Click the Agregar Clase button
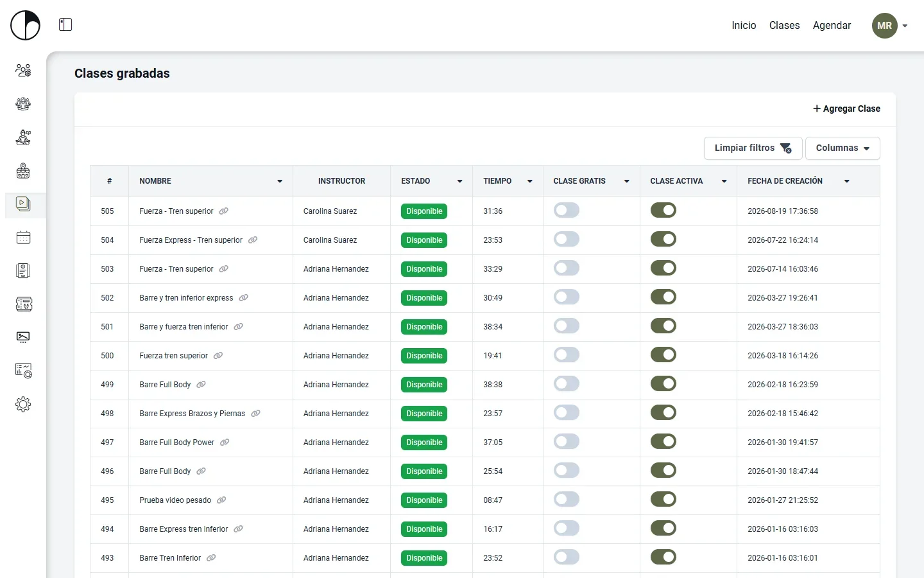This screenshot has width=924, height=578. pos(846,109)
